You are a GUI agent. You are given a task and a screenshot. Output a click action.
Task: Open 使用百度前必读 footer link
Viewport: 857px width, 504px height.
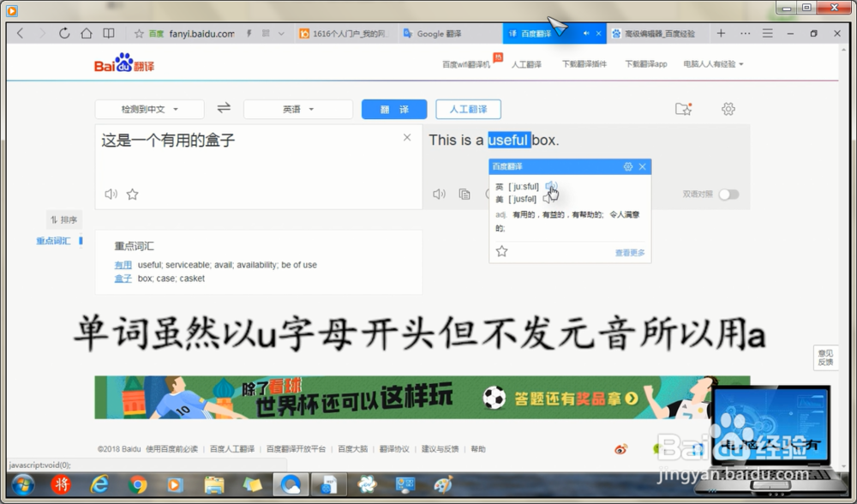[171, 449]
